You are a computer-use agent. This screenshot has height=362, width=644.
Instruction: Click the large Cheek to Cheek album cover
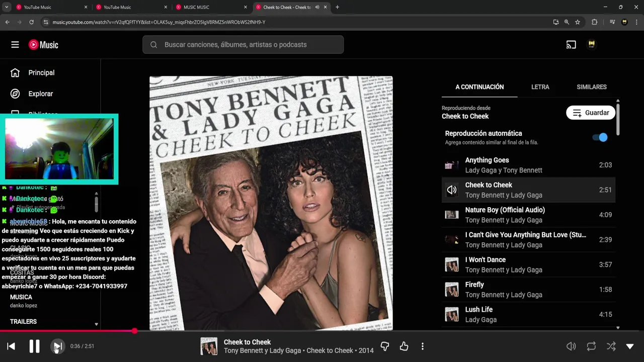pos(271,203)
